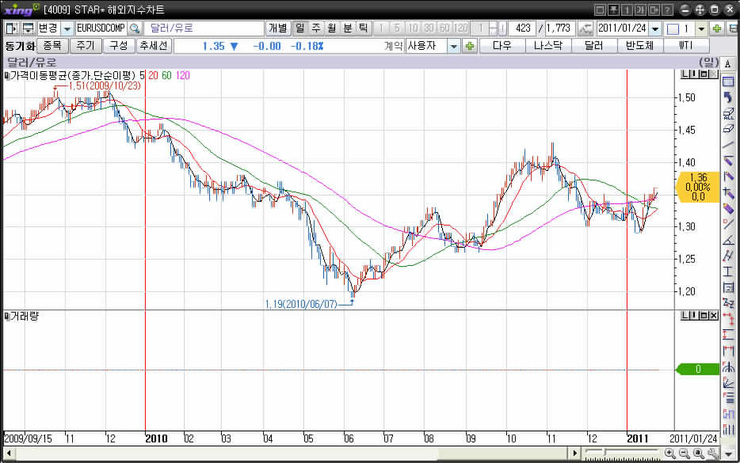The width and height of the screenshot is (740, 463).
Task: Toggle monthly period button 월
Action: click(332, 28)
